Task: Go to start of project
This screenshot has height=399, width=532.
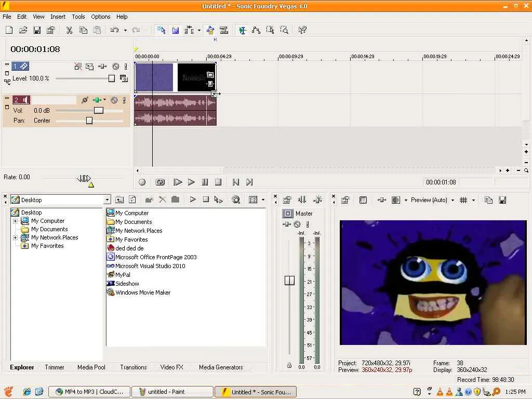Action: tap(236, 182)
